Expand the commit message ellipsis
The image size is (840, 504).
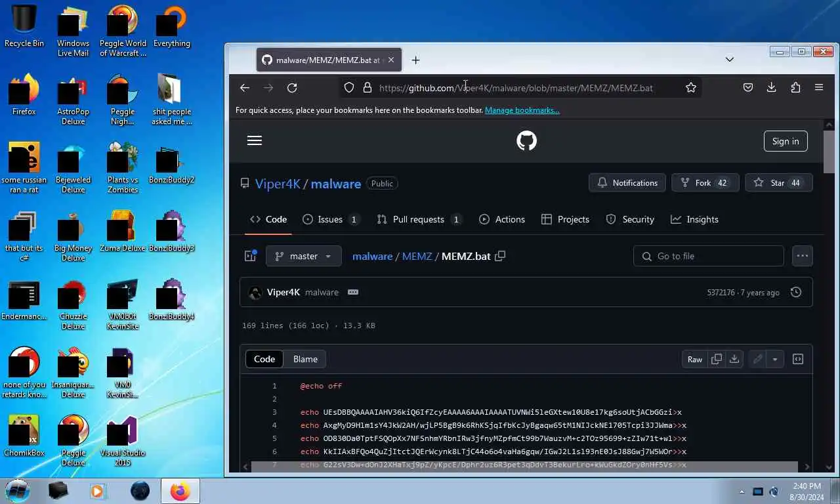(353, 292)
